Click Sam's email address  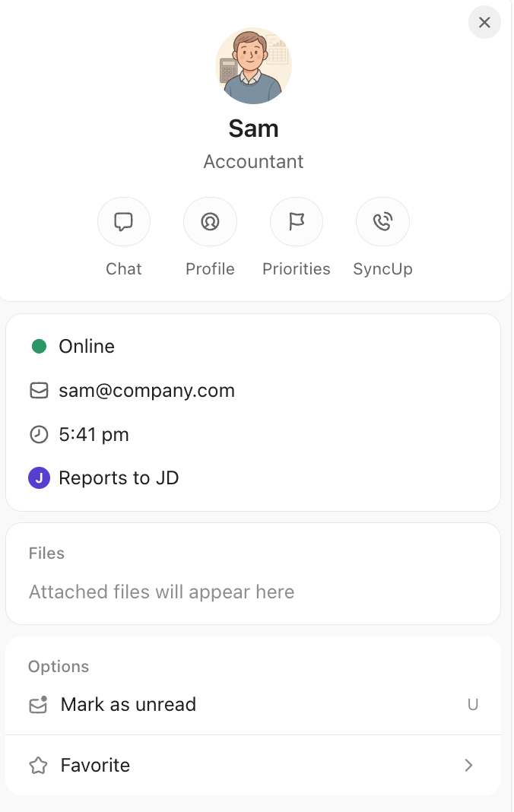click(x=147, y=390)
